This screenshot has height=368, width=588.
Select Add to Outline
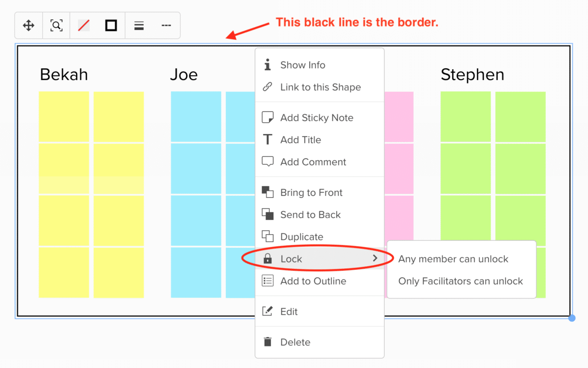click(x=315, y=281)
